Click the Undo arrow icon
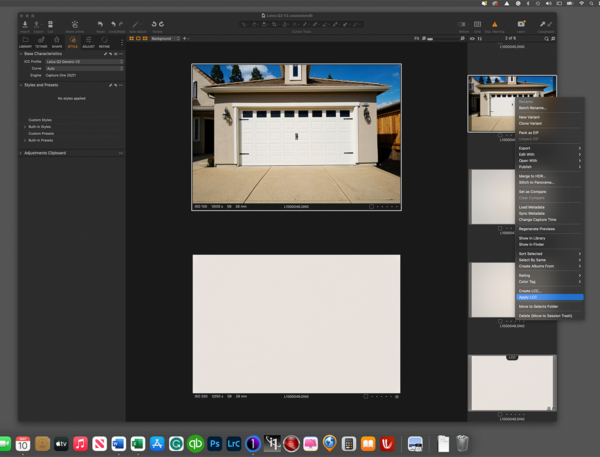 tap(113, 24)
